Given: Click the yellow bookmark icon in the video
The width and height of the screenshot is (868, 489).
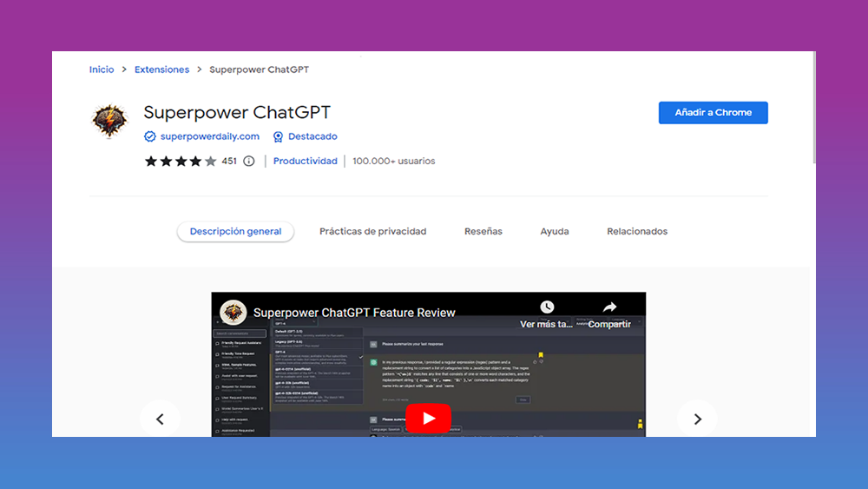Looking at the screenshot, I should click(x=541, y=355).
